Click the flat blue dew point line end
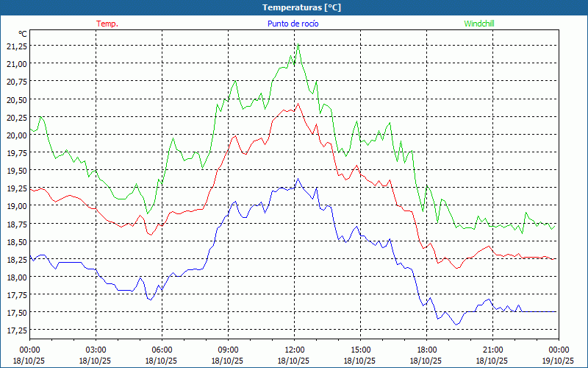The height and width of the screenshot is (368, 588). 555,312
